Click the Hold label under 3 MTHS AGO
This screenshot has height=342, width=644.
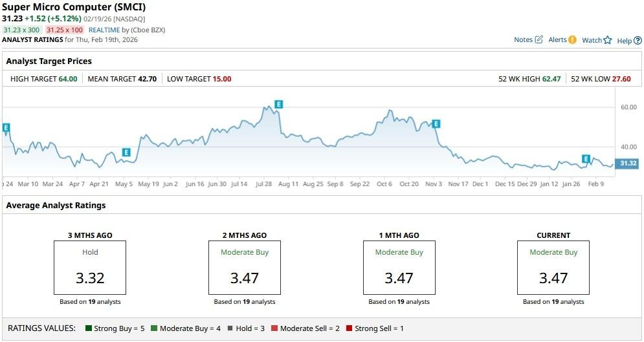[x=90, y=252]
